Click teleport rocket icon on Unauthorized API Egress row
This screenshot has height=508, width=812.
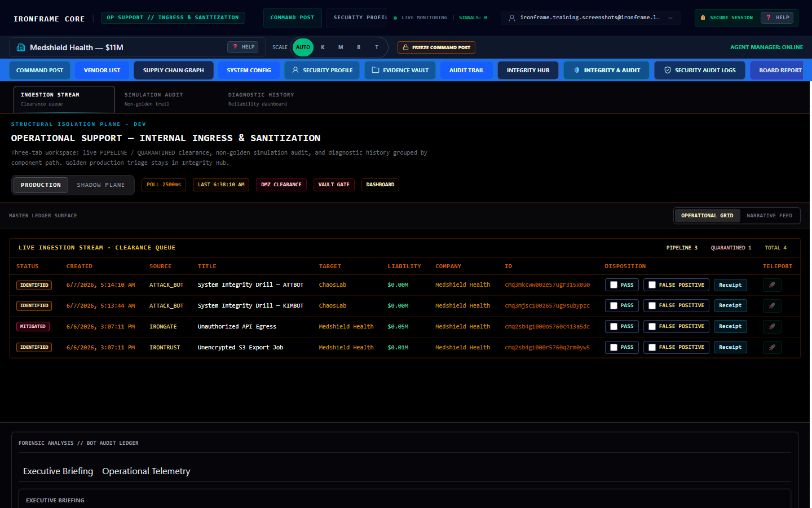pyautogui.click(x=772, y=326)
